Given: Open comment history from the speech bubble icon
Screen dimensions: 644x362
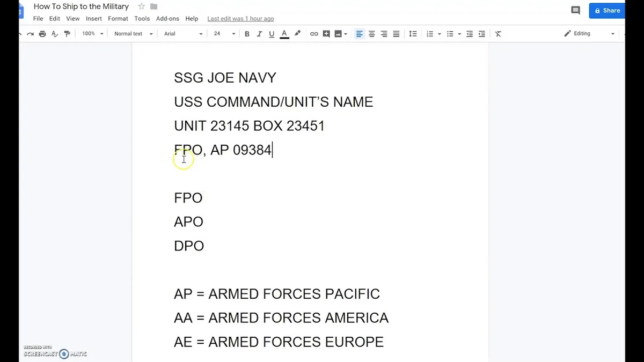Looking at the screenshot, I should click(x=575, y=10).
